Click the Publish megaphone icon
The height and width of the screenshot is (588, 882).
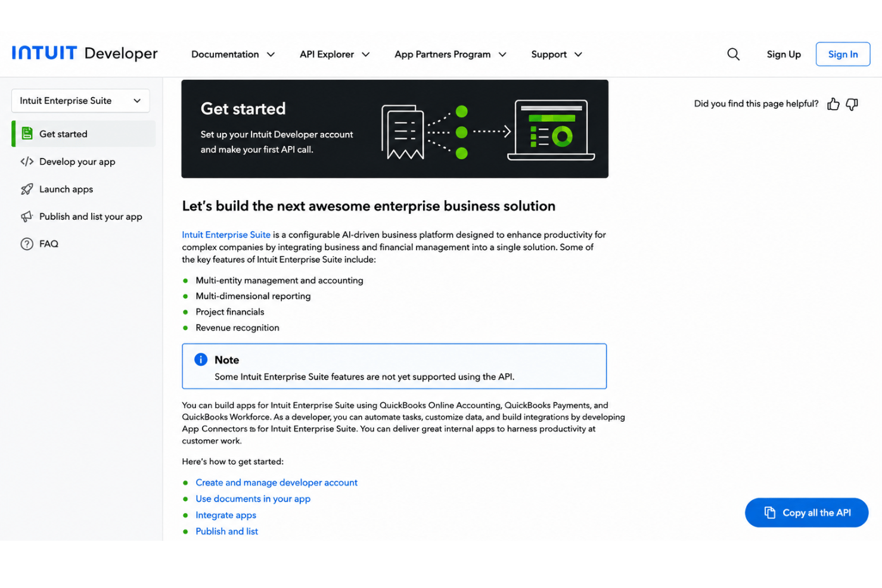pyautogui.click(x=27, y=216)
